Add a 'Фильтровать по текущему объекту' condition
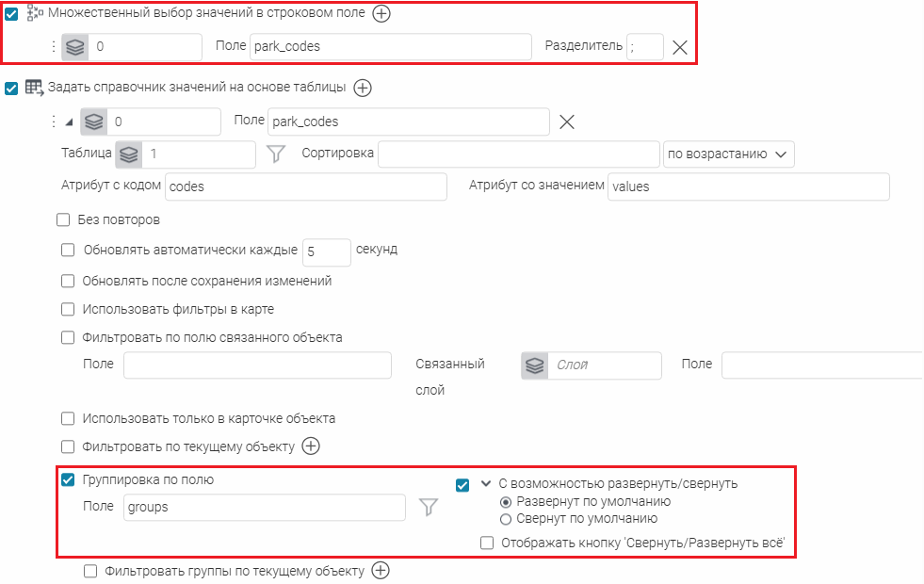The height and width of the screenshot is (584, 924). [311, 446]
